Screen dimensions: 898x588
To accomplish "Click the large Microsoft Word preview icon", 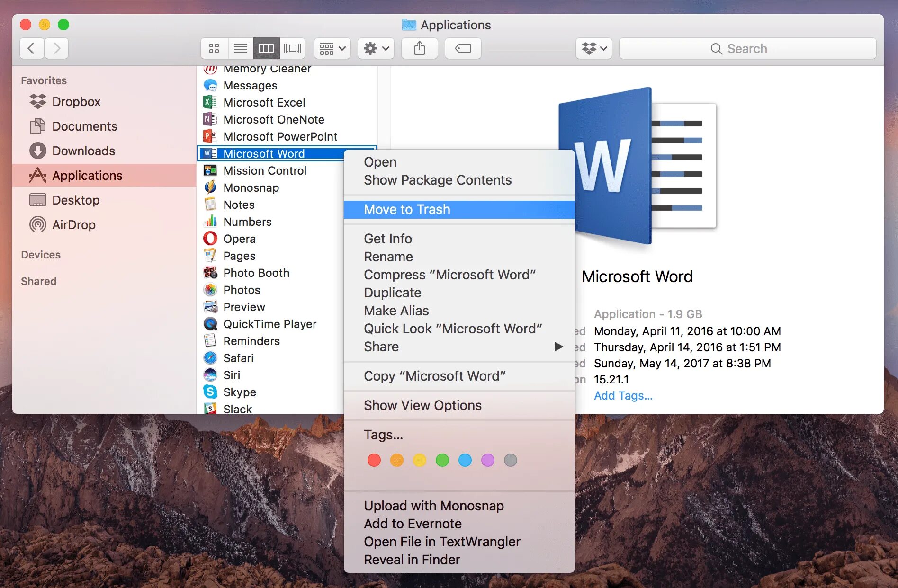I will tap(638, 166).
